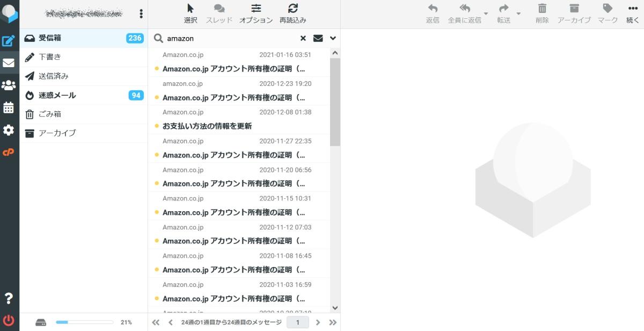Open the マーク tag menu
Screen dimensions: 644x331
coord(608,14)
